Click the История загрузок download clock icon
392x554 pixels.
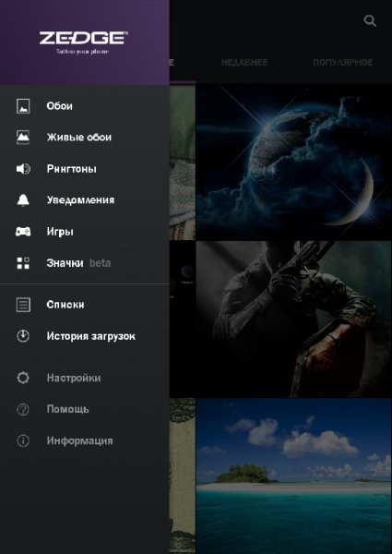click(23, 336)
